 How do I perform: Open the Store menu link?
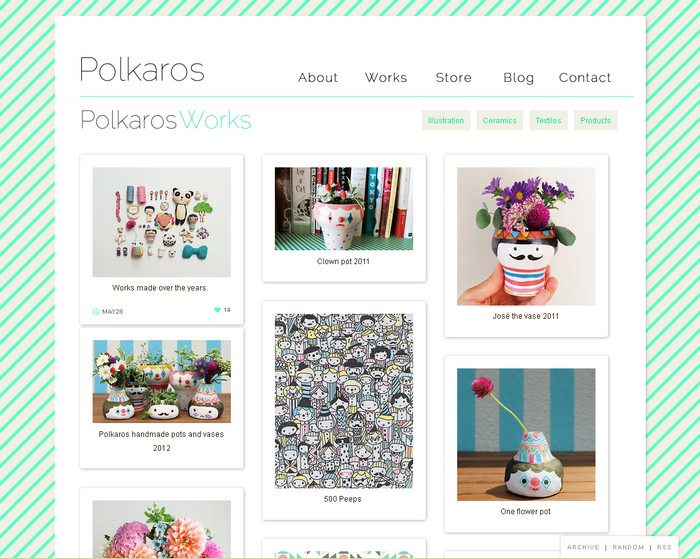point(454,78)
